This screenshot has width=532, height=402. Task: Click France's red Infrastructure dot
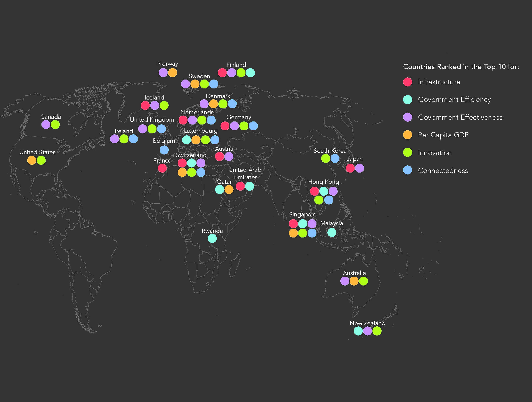tap(162, 168)
